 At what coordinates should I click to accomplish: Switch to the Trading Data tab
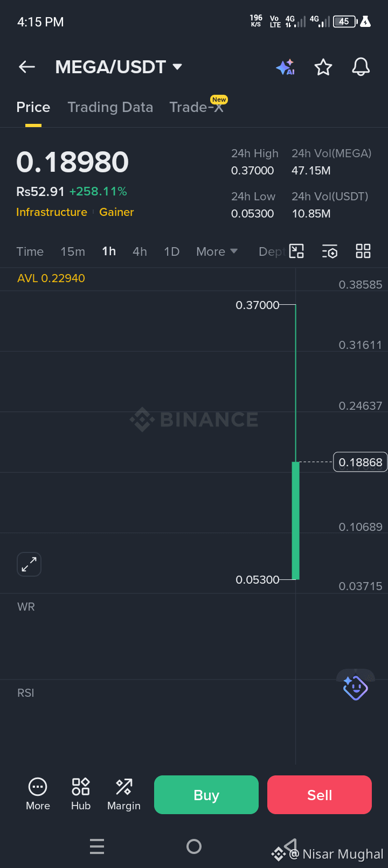[x=110, y=107]
